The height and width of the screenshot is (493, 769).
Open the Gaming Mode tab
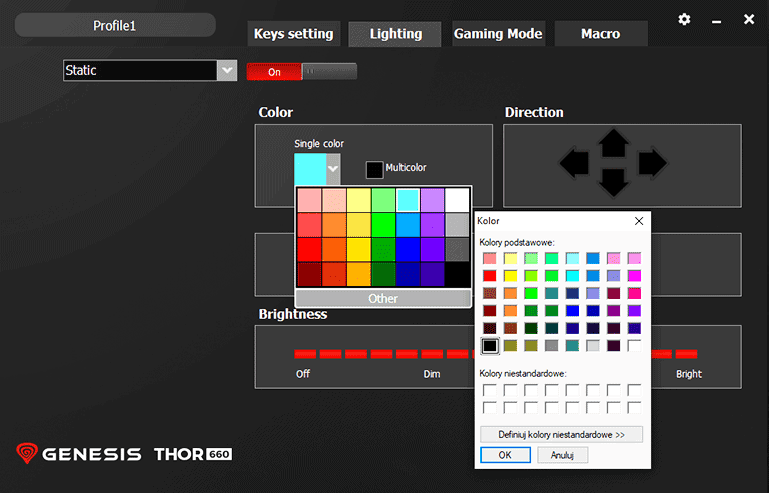tap(498, 34)
